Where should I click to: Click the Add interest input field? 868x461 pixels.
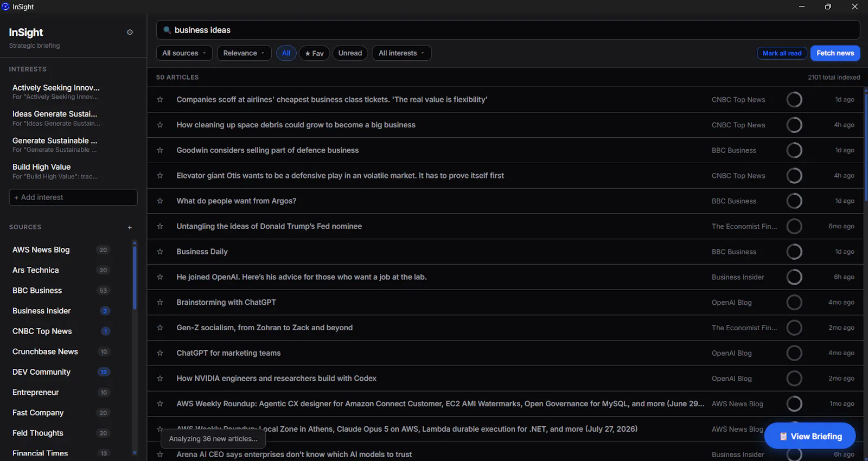point(73,197)
